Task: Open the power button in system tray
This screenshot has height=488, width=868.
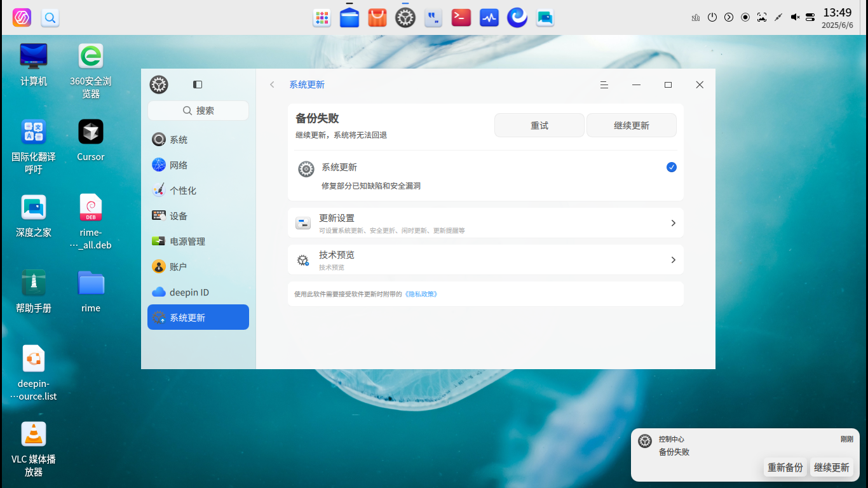Action: pos(712,17)
